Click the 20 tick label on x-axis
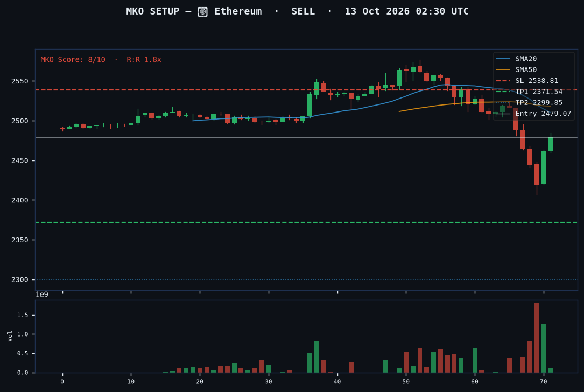 pyautogui.click(x=200, y=382)
